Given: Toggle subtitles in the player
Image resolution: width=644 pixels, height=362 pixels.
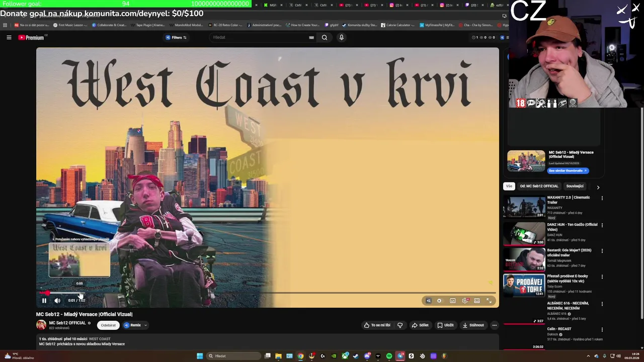Looking at the screenshot, I should point(453,301).
